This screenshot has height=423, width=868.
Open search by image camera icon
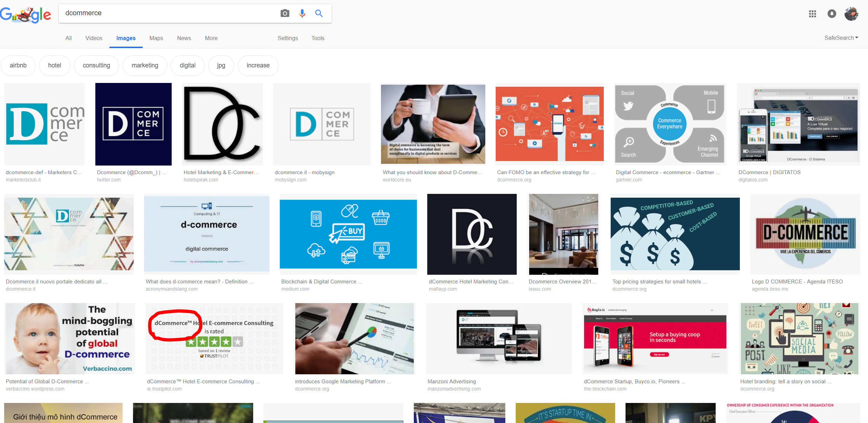point(285,13)
